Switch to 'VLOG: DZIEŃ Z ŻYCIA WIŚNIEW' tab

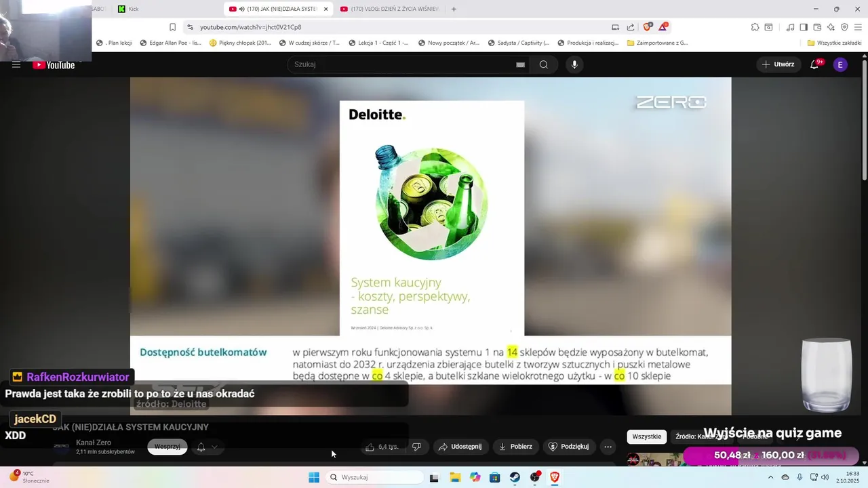390,9
